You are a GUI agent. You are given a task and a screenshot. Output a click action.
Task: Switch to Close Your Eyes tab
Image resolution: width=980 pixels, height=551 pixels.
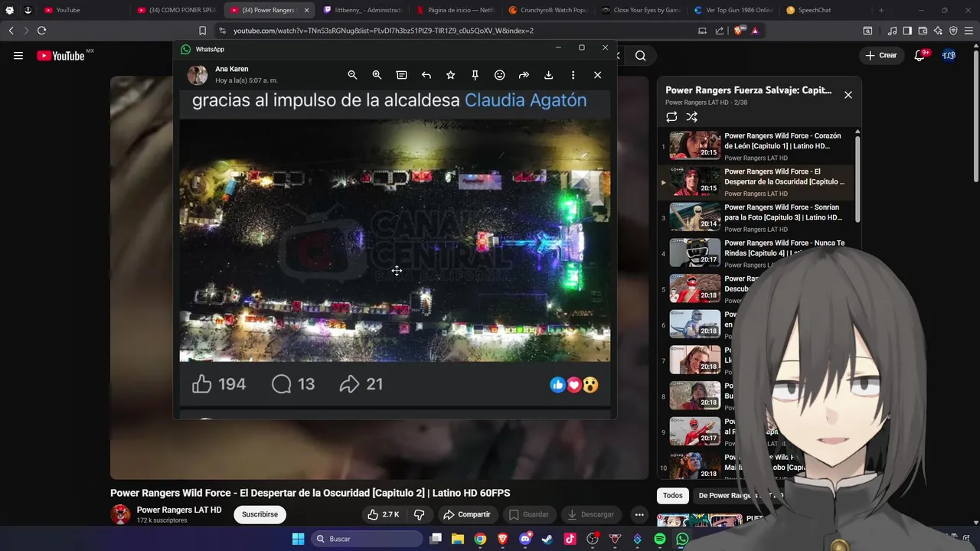642,10
